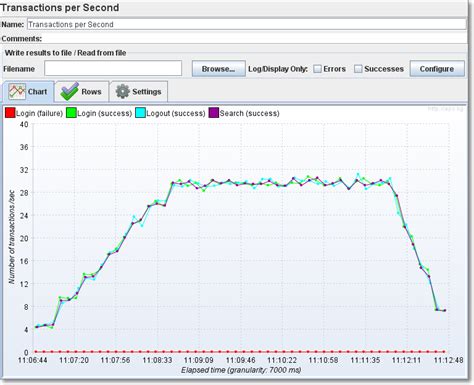474x385 pixels.
Task: Open the Settings tab
Action: (139, 91)
